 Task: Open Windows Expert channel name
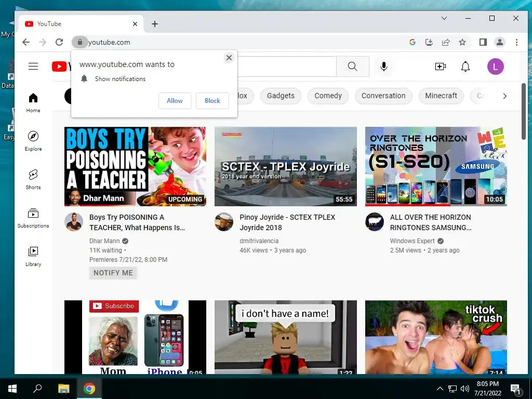tap(412, 241)
